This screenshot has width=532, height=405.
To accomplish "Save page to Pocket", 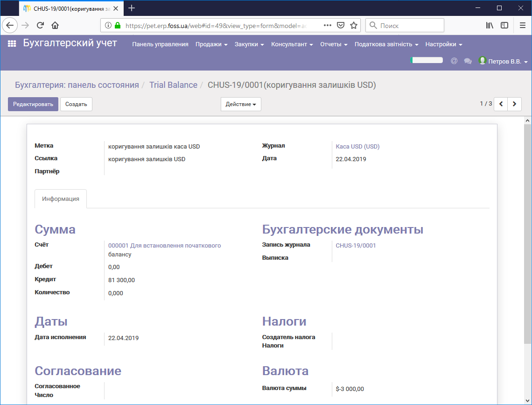I will click(341, 26).
